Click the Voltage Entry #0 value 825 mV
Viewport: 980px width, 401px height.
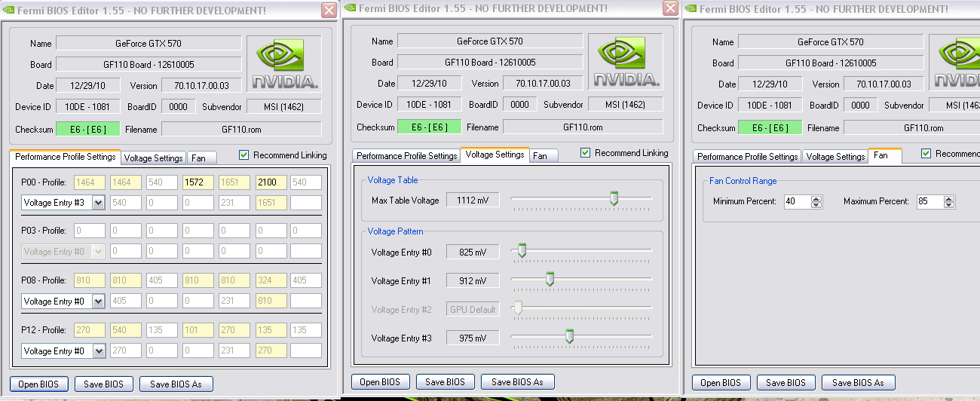(x=473, y=252)
